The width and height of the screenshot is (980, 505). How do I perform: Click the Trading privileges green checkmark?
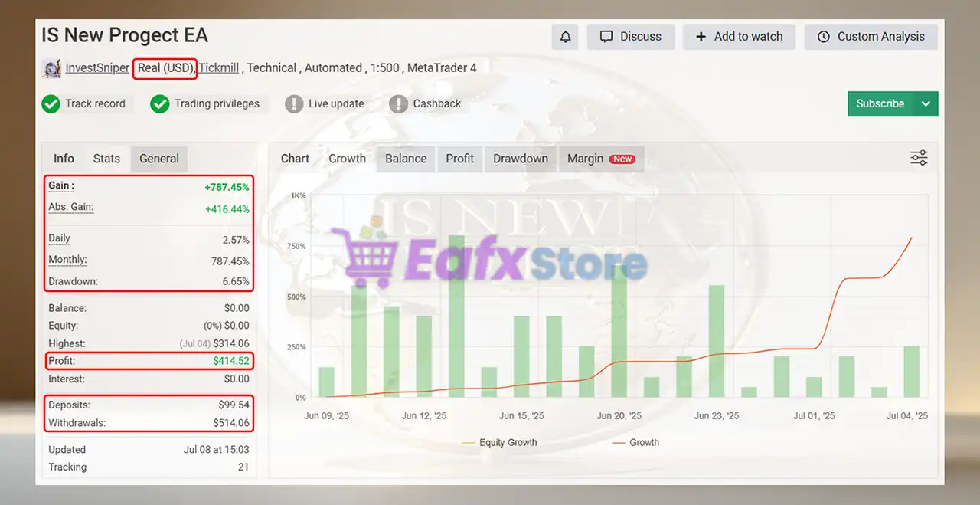tap(159, 103)
